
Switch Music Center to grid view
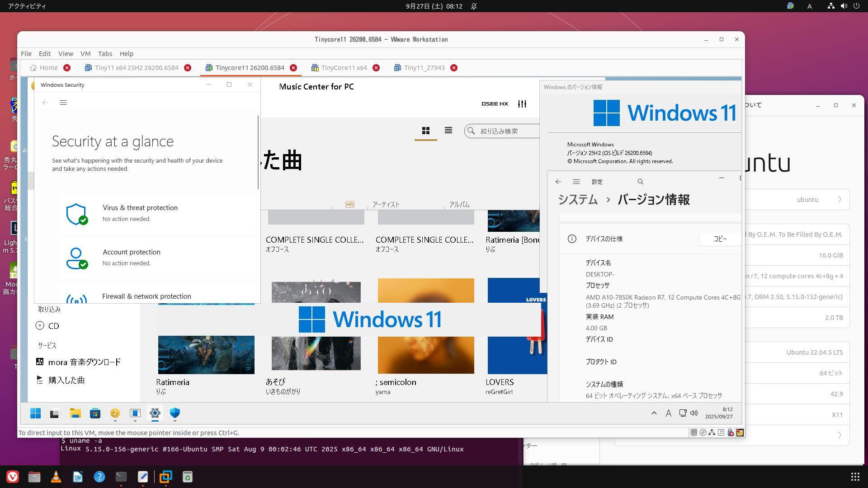click(425, 131)
